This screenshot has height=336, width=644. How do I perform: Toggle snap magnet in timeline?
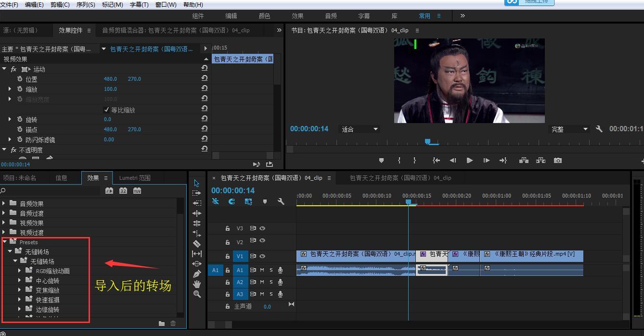pyautogui.click(x=232, y=201)
